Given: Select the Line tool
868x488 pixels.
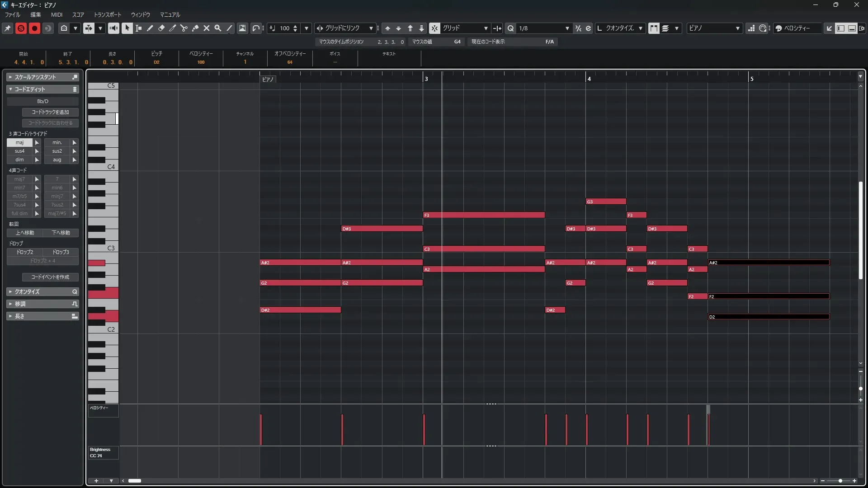Looking at the screenshot, I should [229, 28].
